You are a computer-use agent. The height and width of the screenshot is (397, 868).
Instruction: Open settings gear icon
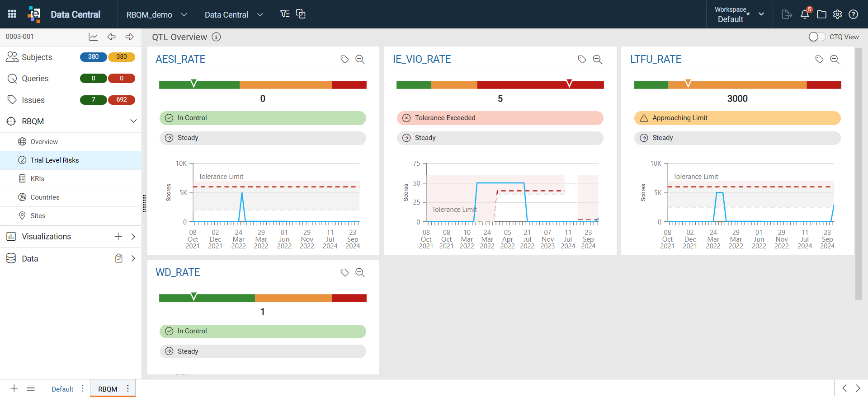coord(838,14)
